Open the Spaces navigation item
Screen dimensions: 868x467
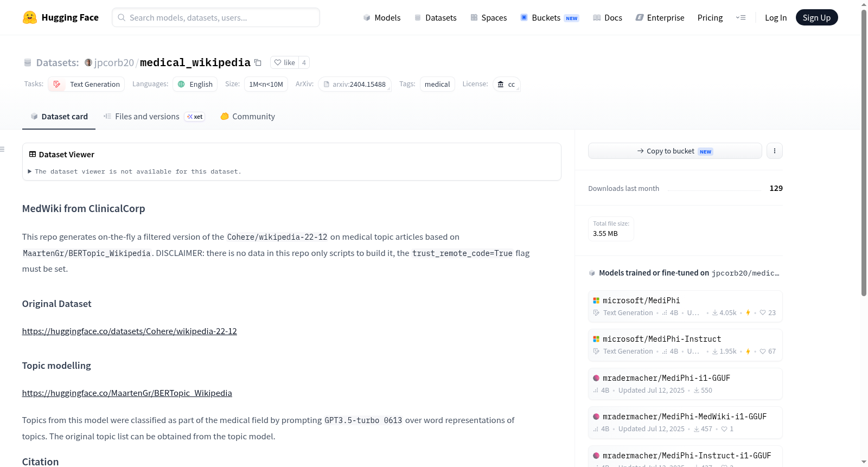(489, 17)
